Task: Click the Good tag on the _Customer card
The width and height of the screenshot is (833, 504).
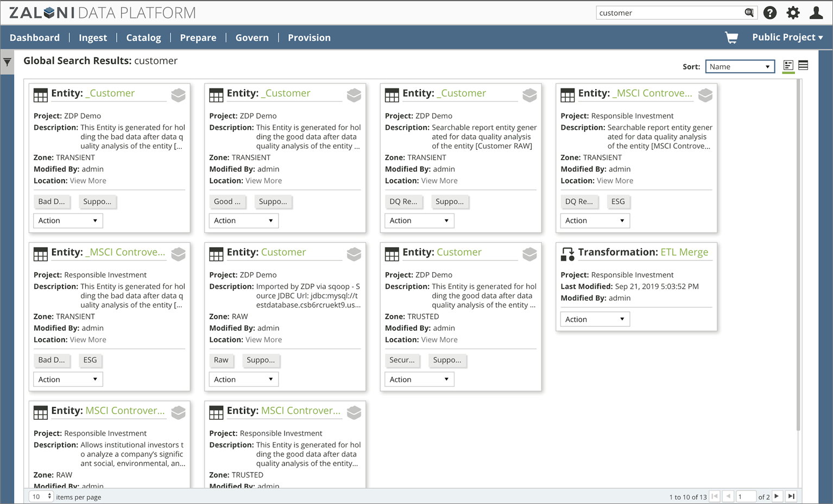Action: 227,201
